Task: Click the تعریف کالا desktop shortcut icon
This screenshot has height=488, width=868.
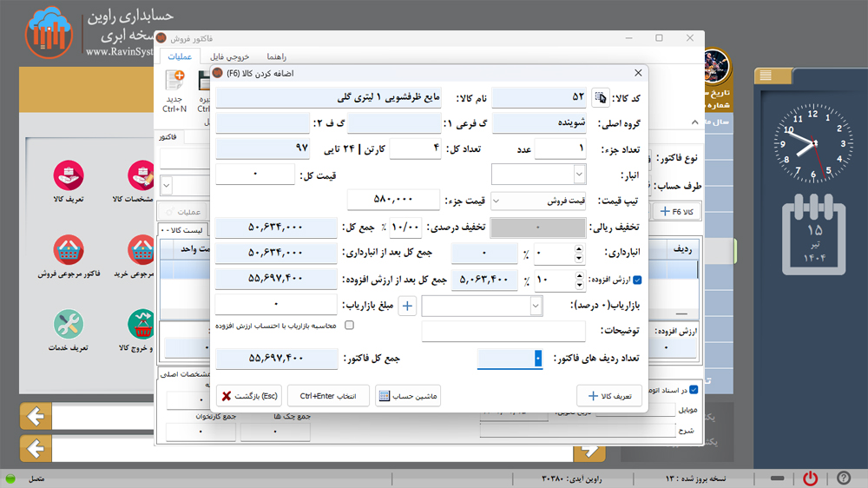Action: click(x=67, y=175)
